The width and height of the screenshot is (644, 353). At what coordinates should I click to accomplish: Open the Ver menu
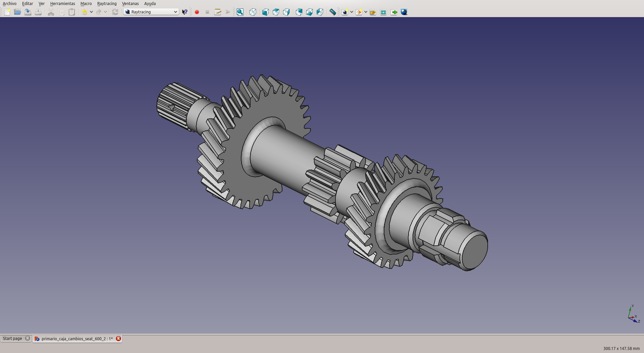(42, 3)
